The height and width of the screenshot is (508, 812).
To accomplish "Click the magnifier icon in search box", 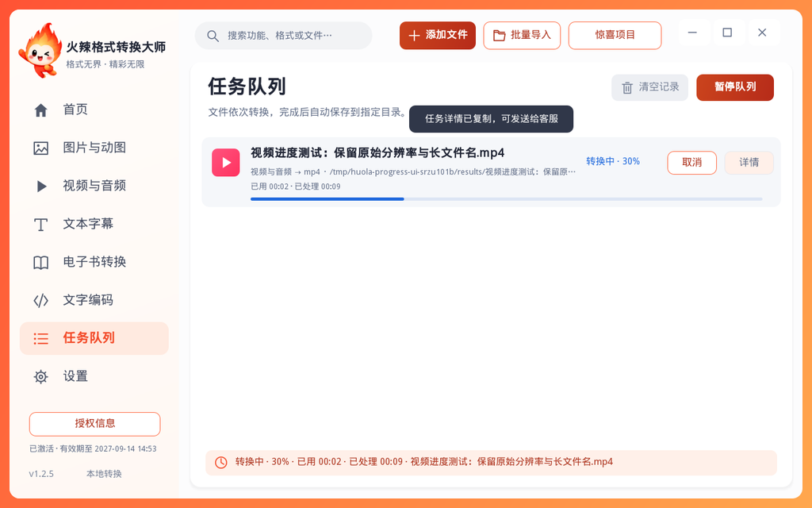I will tap(213, 36).
